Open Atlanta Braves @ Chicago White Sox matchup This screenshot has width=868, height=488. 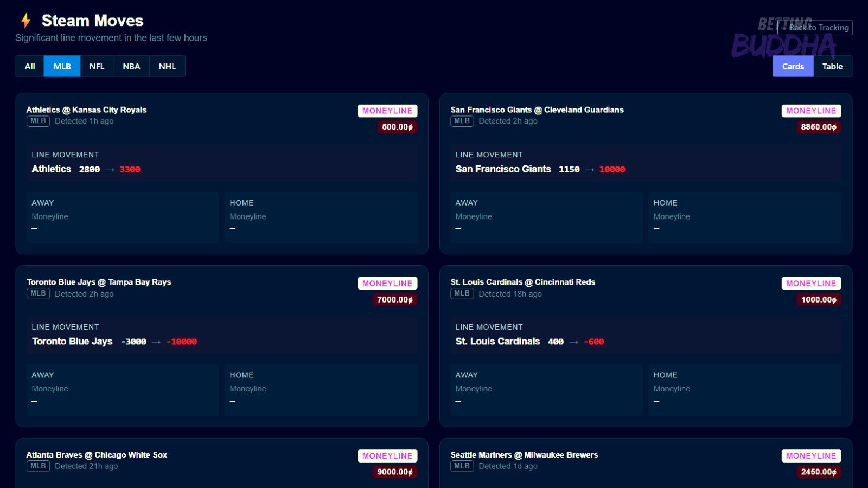point(97,455)
